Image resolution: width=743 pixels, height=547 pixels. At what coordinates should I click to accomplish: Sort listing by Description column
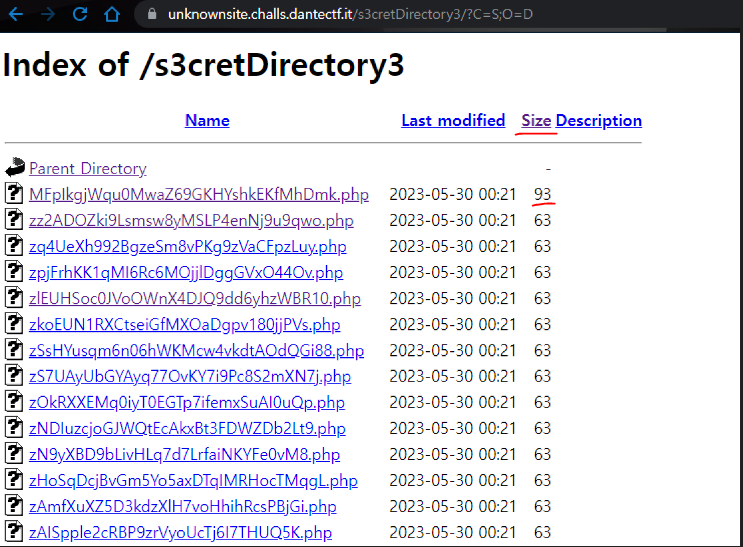tap(598, 120)
